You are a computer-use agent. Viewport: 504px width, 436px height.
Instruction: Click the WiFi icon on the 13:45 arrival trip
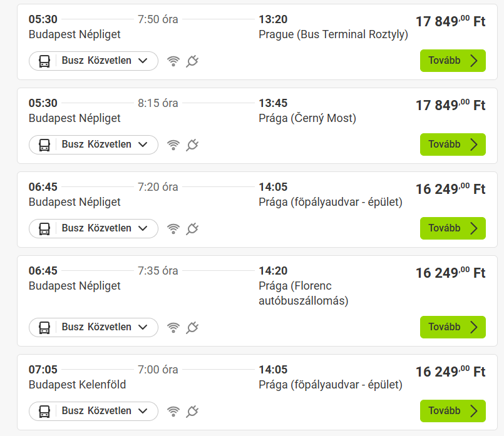pyautogui.click(x=173, y=144)
